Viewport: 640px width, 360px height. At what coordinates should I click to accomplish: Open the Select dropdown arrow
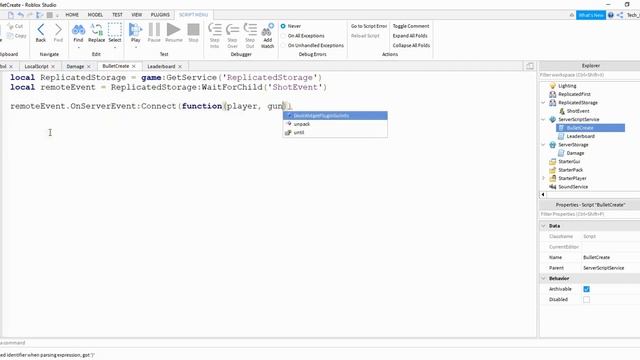[x=115, y=47]
